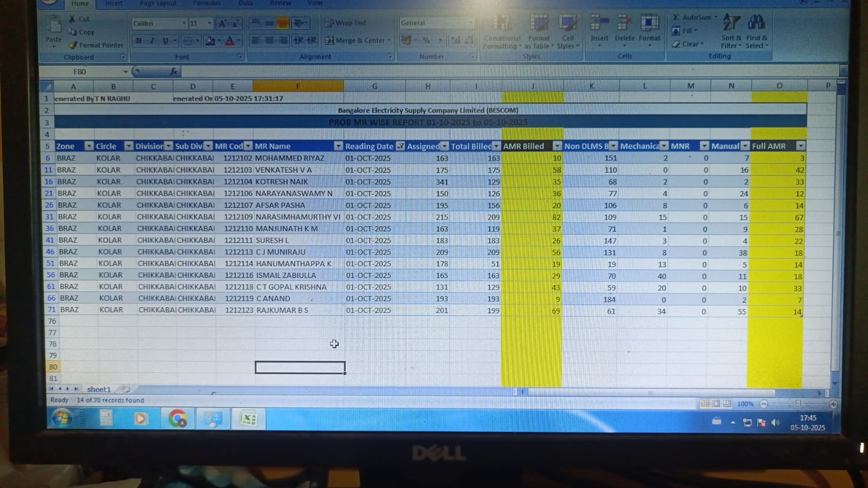The height and width of the screenshot is (488, 868).
Task: Expand the General number format dropdown
Action: click(470, 23)
